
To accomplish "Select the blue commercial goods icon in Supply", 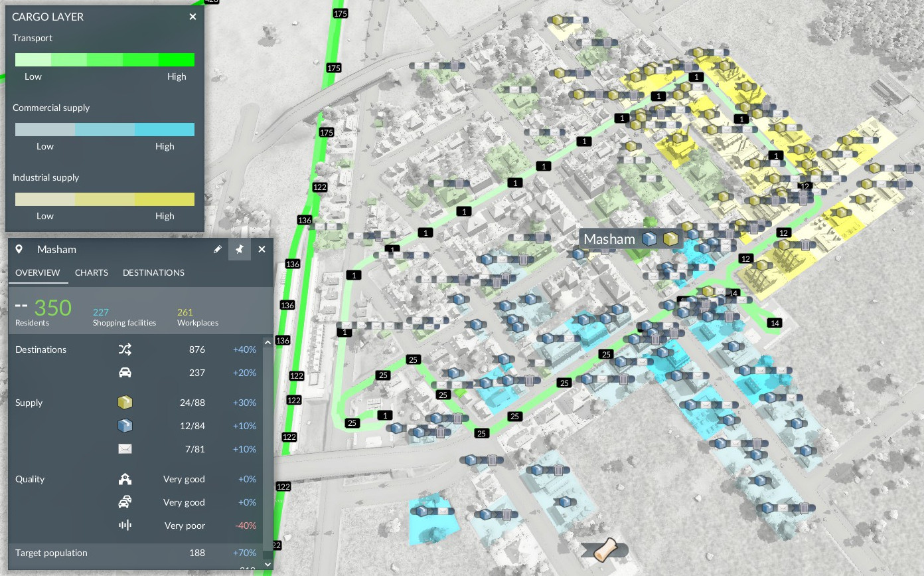I will pyautogui.click(x=125, y=426).
